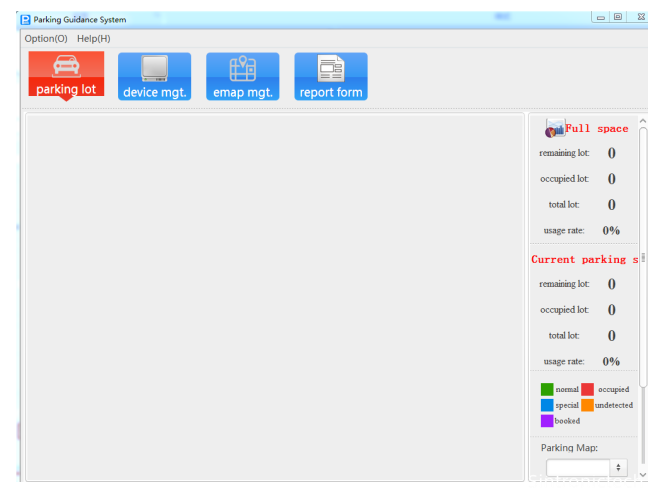The image size is (661, 503).
Task: Click the purple booked legend swatch
Action: [547, 421]
